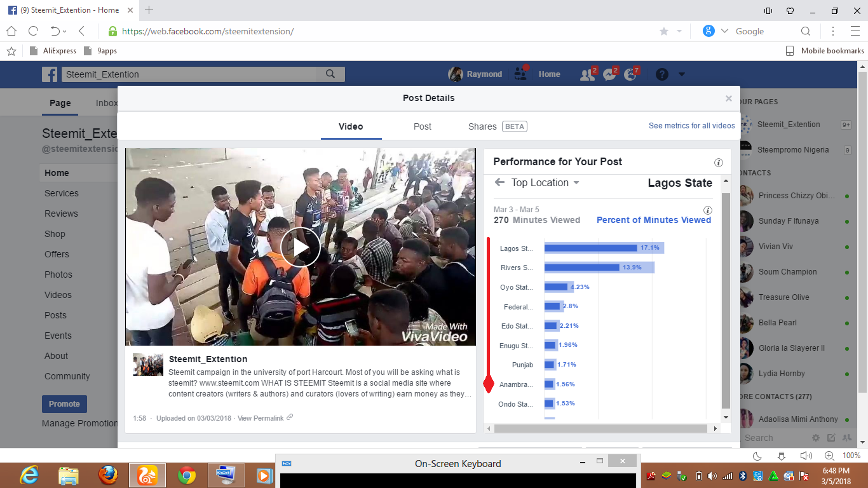Open Events in the page sidebar
The image size is (868, 488).
pos(58,335)
